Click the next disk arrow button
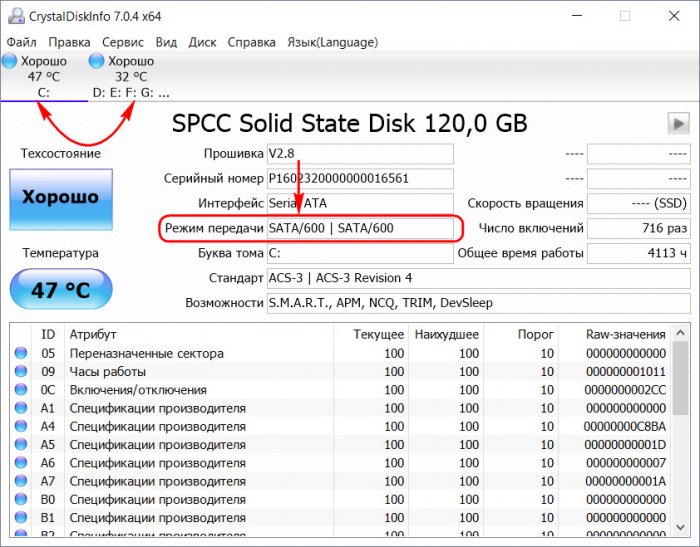Image resolution: width=700 pixels, height=547 pixels. coord(678,124)
